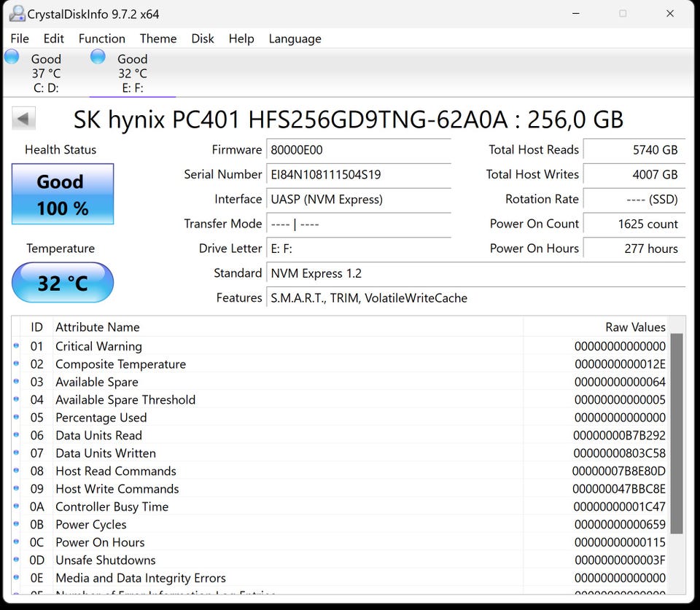
Task: Click the status dot beside Unsafe Shutdowns
Action: tap(16, 560)
